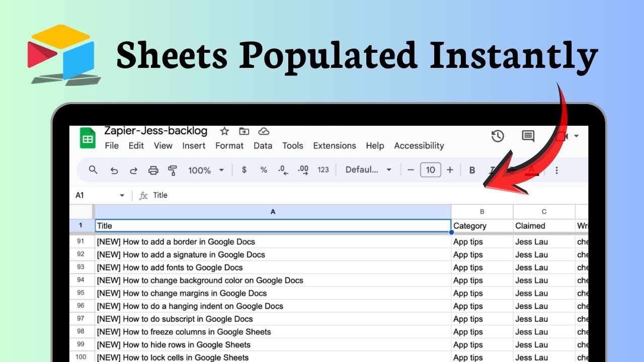Click cell 'How to hide rows in Google Sheets'
644x362 pixels.
click(273, 344)
